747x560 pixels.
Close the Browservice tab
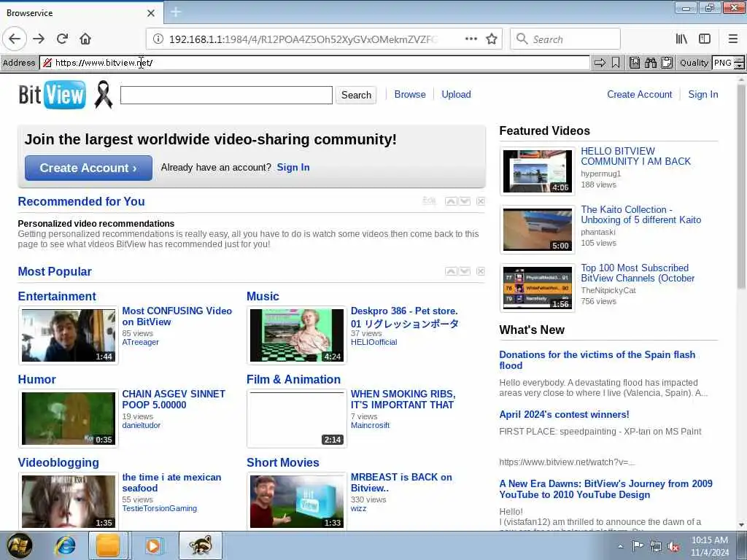click(x=150, y=13)
